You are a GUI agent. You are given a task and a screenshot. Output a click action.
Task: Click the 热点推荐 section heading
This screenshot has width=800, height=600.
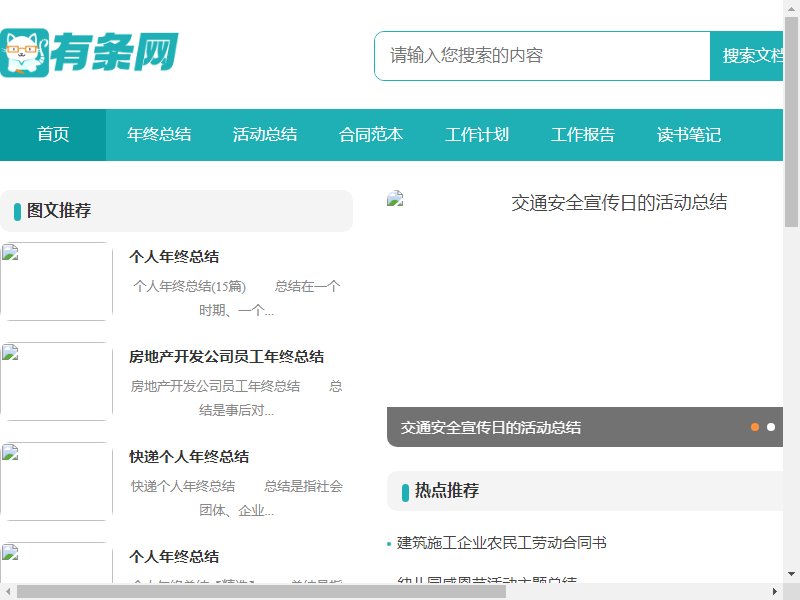[447, 491]
